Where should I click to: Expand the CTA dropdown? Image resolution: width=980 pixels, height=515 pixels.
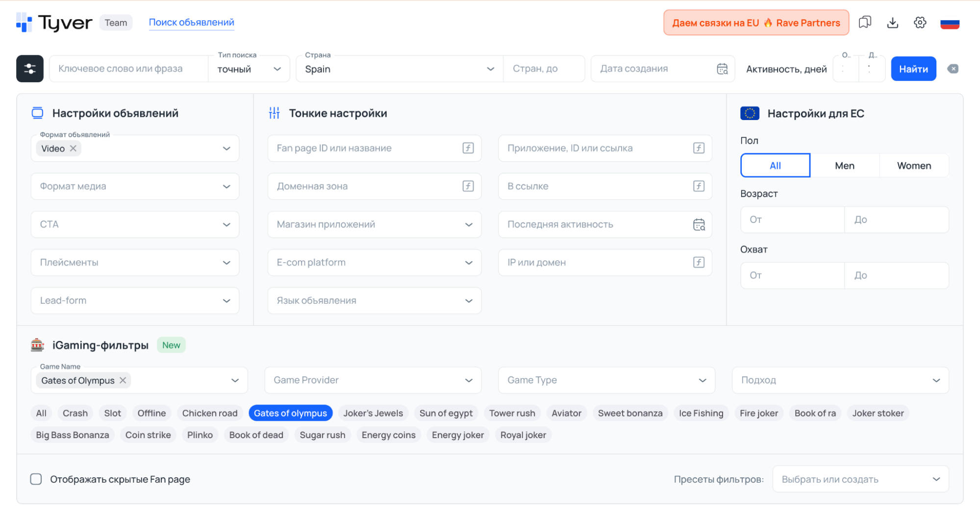click(135, 224)
